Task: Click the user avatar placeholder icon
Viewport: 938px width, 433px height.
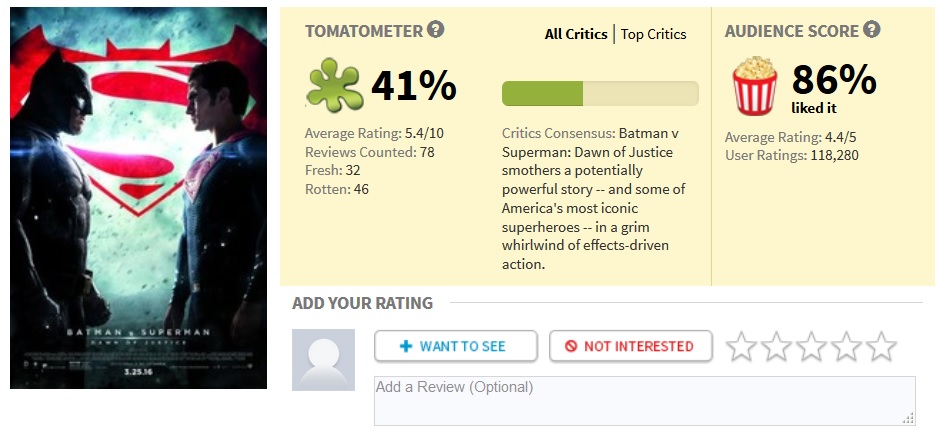Action: pos(323,359)
